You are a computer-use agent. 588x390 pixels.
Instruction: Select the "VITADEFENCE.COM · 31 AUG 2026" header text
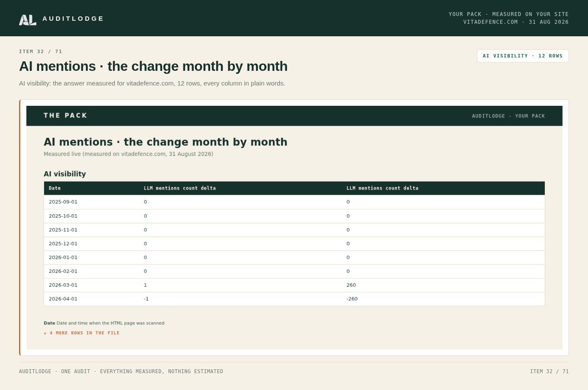point(516,22)
